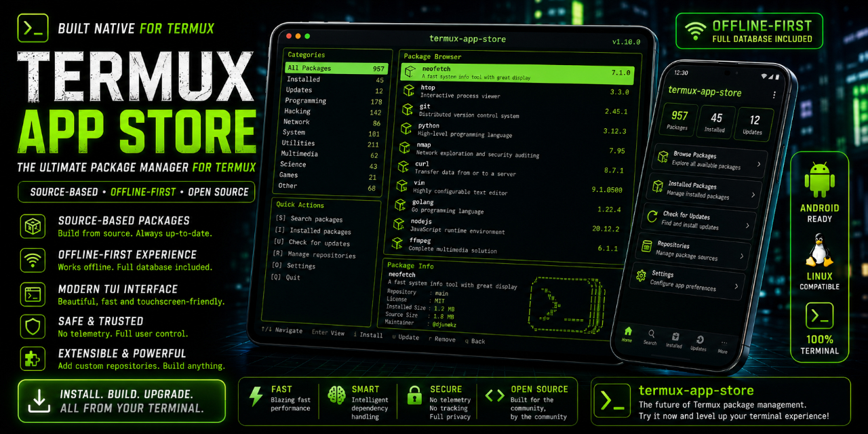Tap the 45 Installed stat card on phone
868x434 pixels.
[715, 122]
